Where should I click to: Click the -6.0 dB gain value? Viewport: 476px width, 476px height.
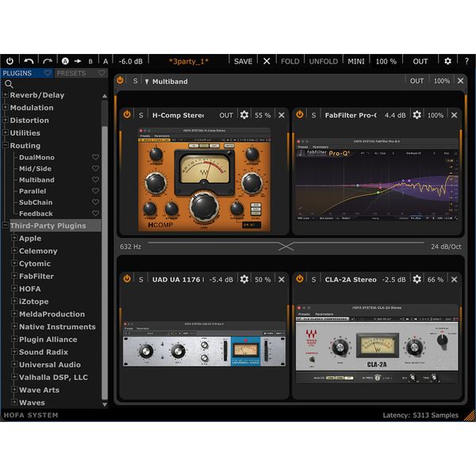[131, 62]
